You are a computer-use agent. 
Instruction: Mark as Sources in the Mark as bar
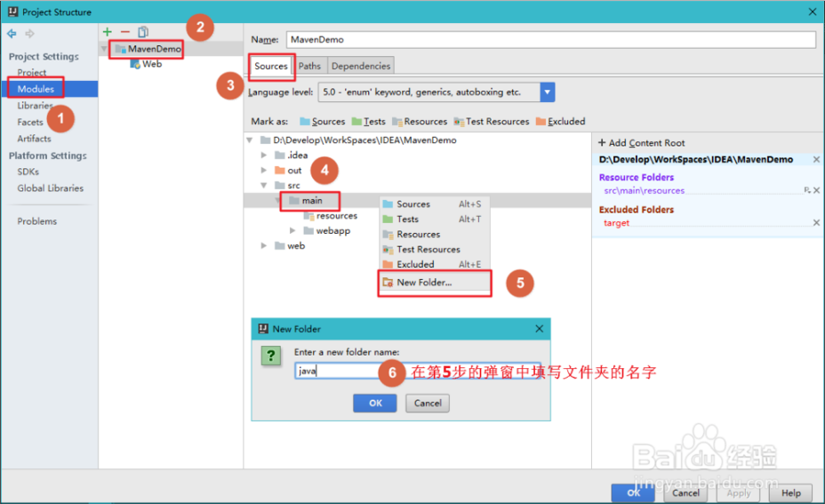[x=322, y=122]
